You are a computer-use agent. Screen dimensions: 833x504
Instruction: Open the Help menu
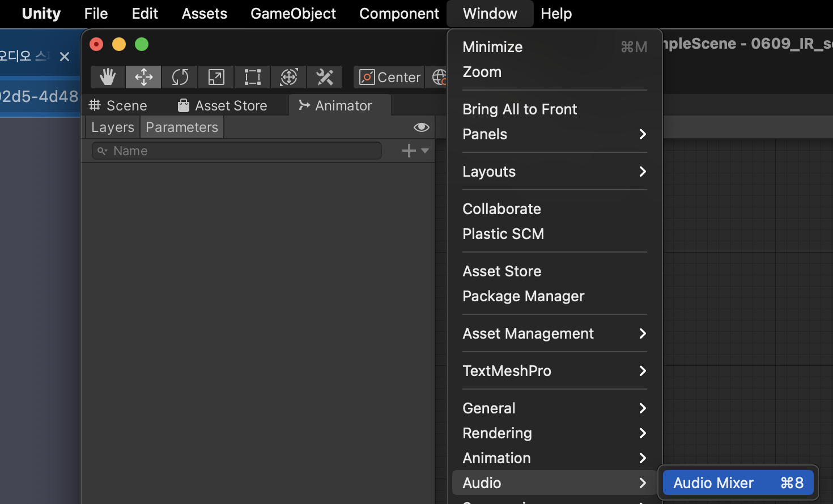point(556,14)
